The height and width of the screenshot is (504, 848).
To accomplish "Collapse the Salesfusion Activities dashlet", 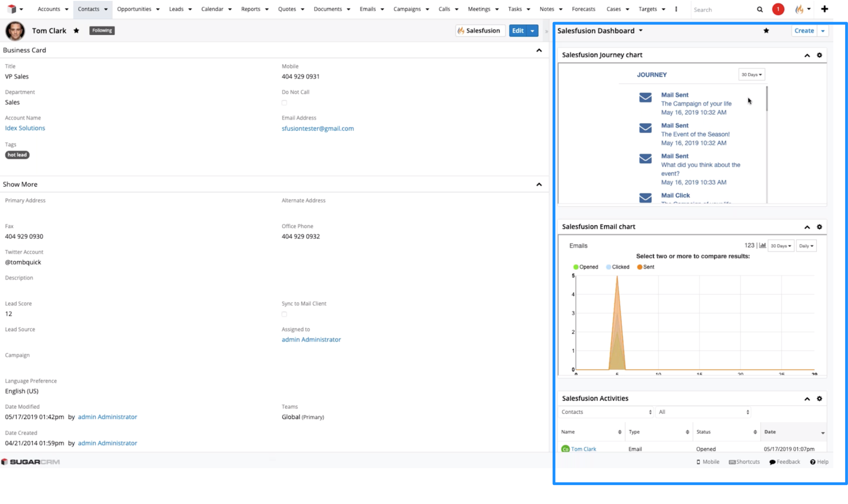I will coord(807,399).
